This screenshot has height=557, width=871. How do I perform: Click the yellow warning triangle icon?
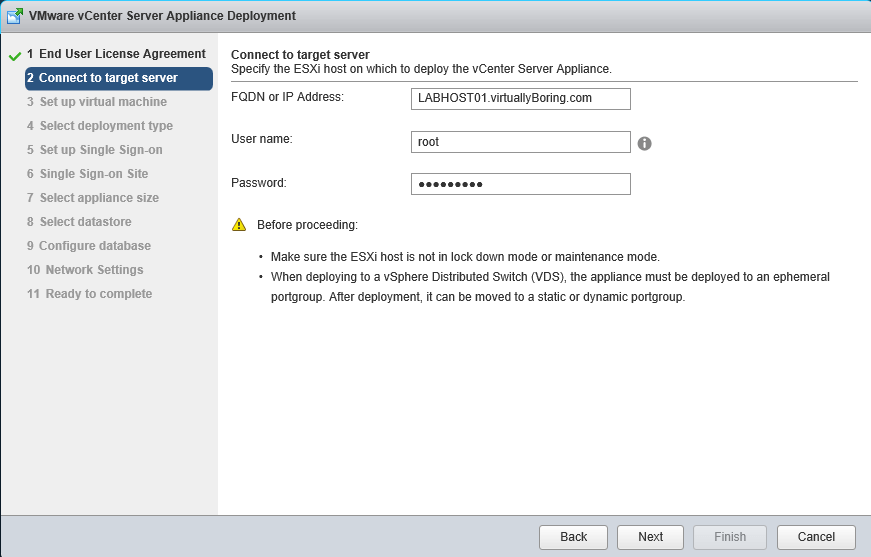[x=239, y=225]
